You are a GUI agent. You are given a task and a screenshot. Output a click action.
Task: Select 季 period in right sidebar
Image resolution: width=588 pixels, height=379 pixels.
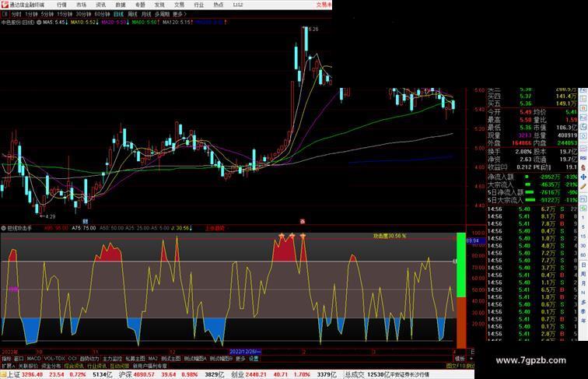point(583,311)
